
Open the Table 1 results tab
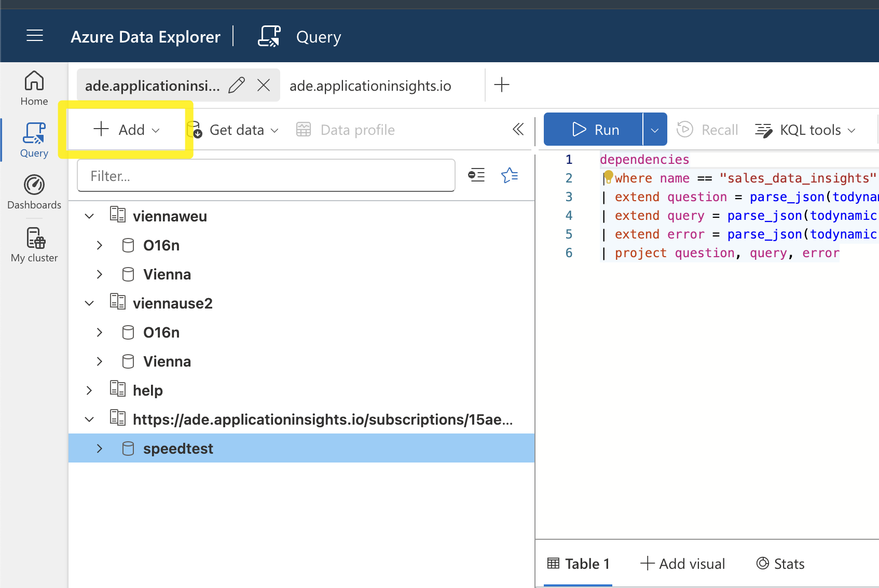pos(578,564)
